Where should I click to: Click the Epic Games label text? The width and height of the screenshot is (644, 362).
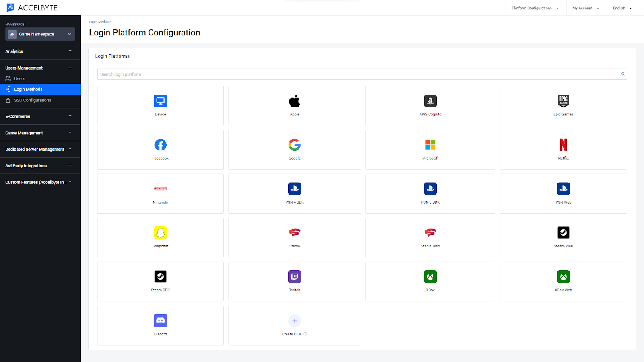[563, 114]
